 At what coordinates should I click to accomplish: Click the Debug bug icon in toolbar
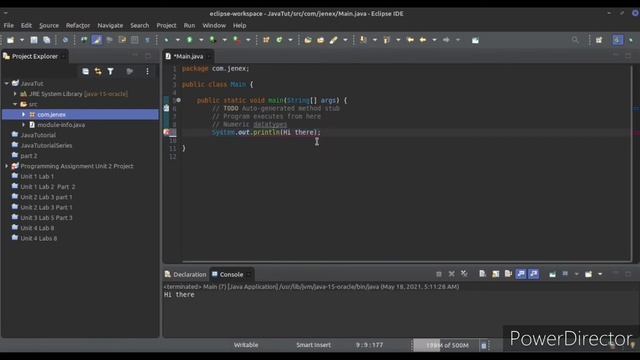click(x=166, y=40)
